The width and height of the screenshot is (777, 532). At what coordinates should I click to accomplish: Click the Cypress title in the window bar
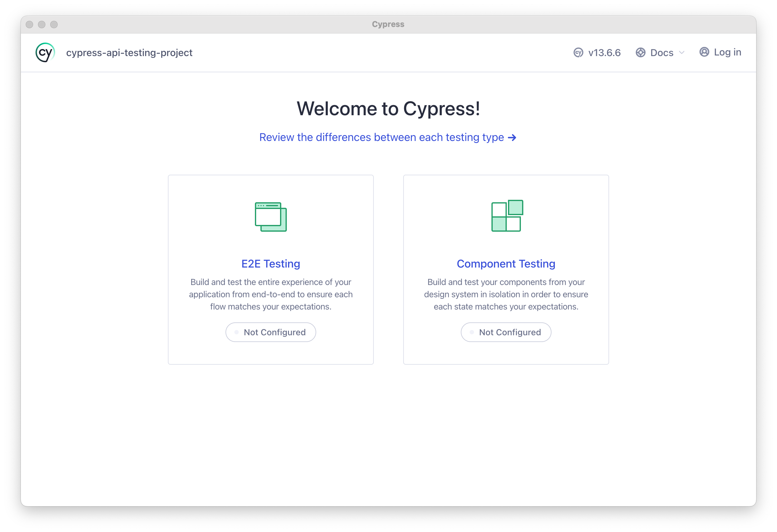[388, 24]
